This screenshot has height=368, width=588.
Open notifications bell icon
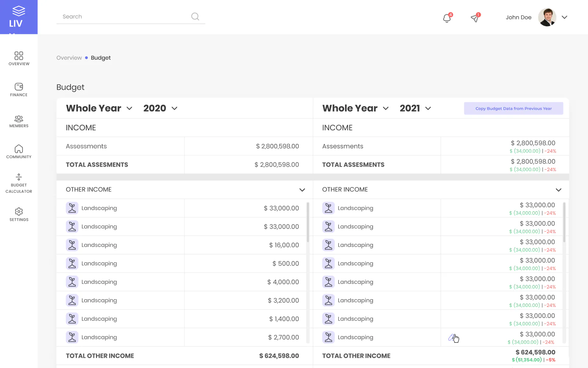(447, 18)
